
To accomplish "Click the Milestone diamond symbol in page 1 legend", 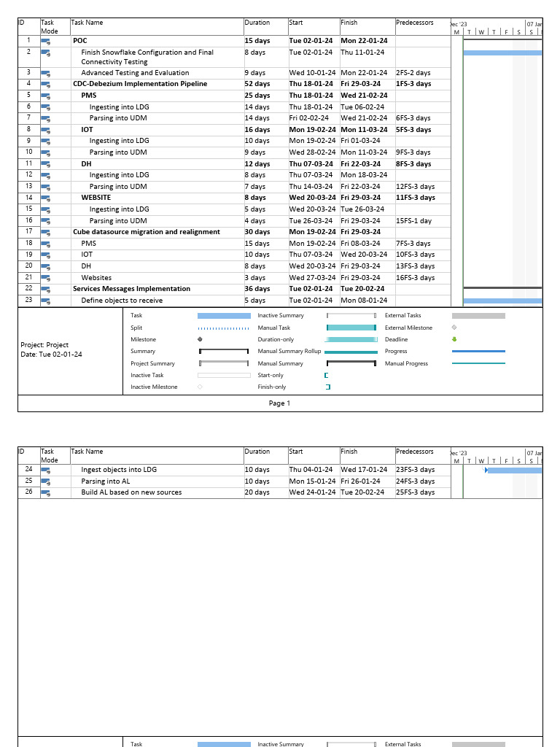I will pyautogui.click(x=200, y=340).
